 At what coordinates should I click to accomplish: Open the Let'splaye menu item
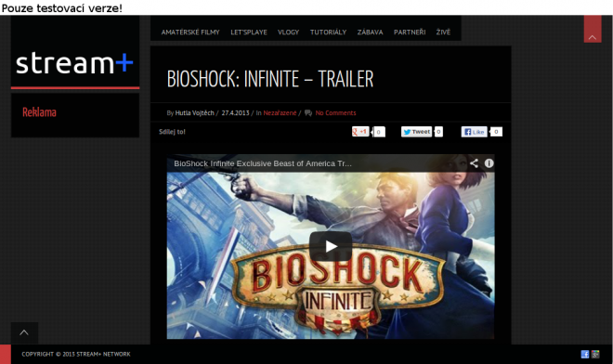(x=249, y=32)
